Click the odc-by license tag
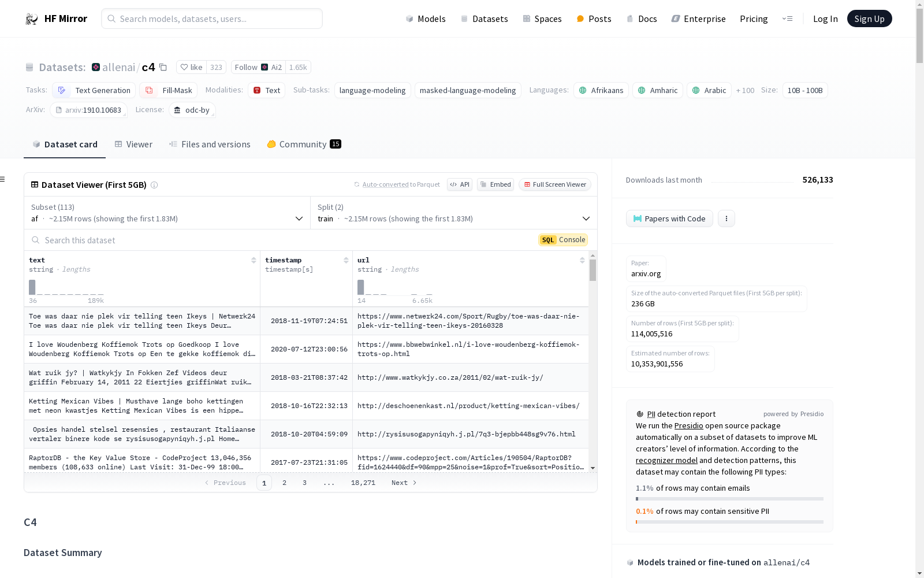The height and width of the screenshot is (578, 924). 192,110
